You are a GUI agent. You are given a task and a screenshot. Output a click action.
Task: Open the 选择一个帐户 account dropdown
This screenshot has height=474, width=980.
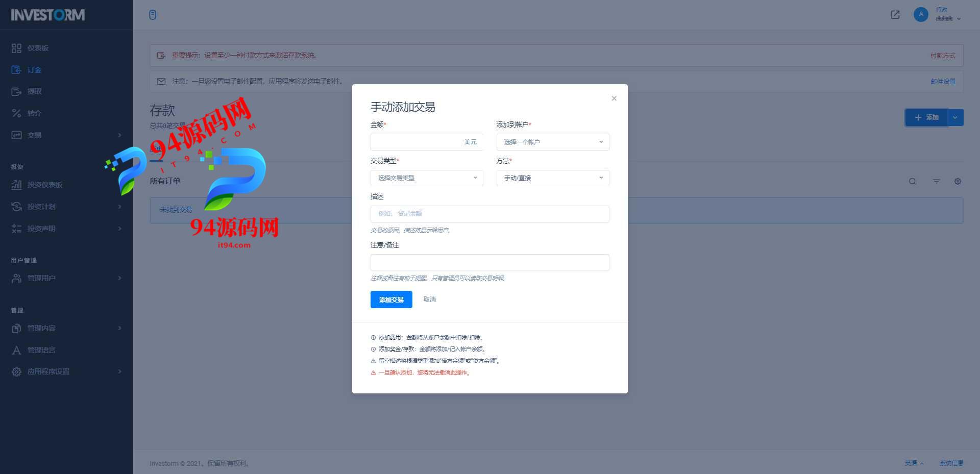pyautogui.click(x=553, y=142)
